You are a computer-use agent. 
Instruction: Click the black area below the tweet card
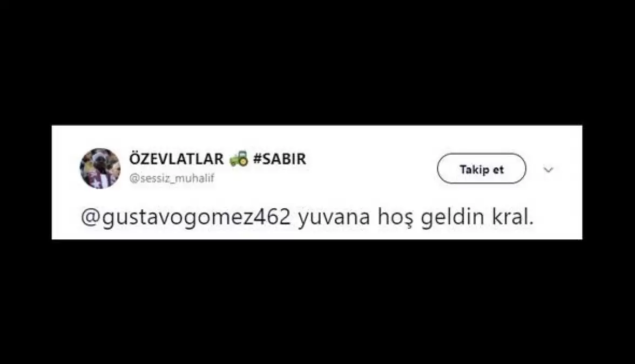[x=317, y=301]
